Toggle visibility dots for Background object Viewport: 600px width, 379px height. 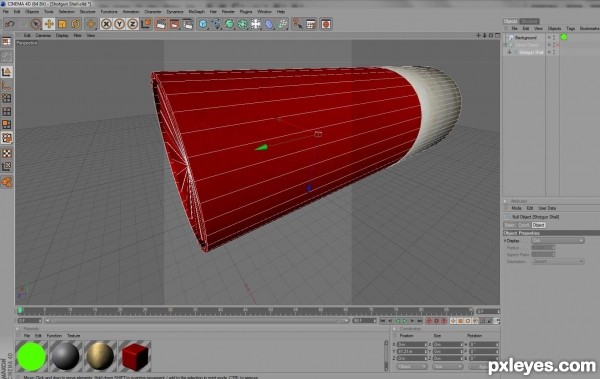tap(554, 38)
